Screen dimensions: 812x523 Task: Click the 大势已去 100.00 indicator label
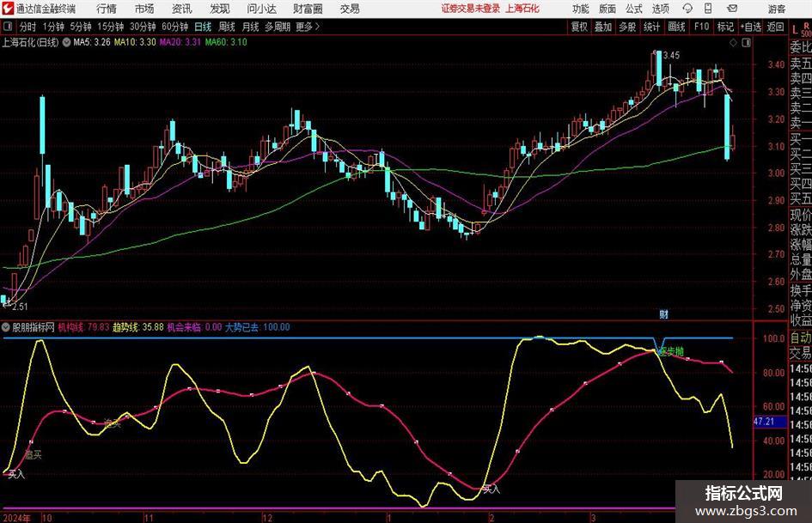click(x=258, y=327)
